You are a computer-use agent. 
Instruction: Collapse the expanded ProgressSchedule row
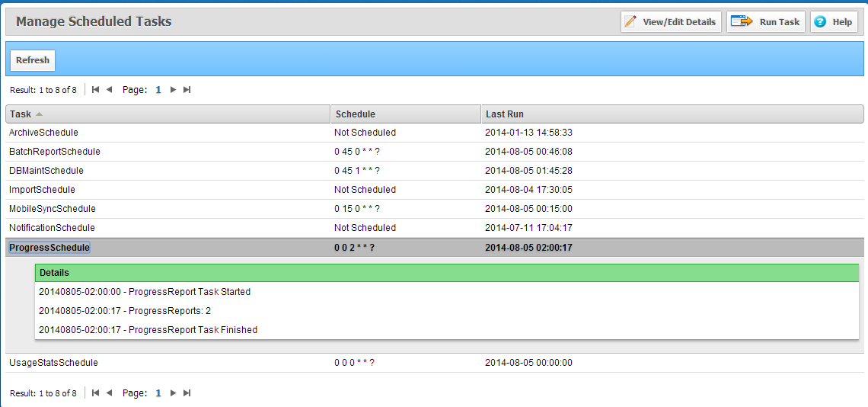[49, 248]
